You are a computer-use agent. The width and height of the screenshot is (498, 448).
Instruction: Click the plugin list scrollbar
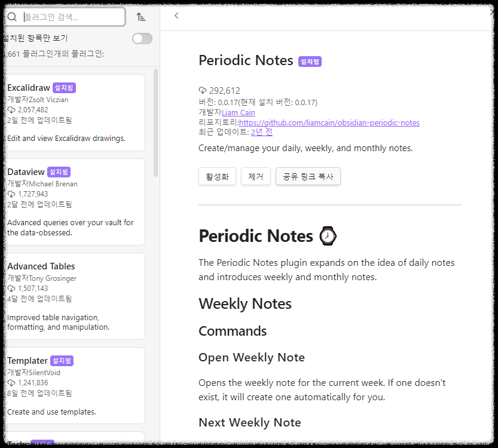(x=155, y=119)
